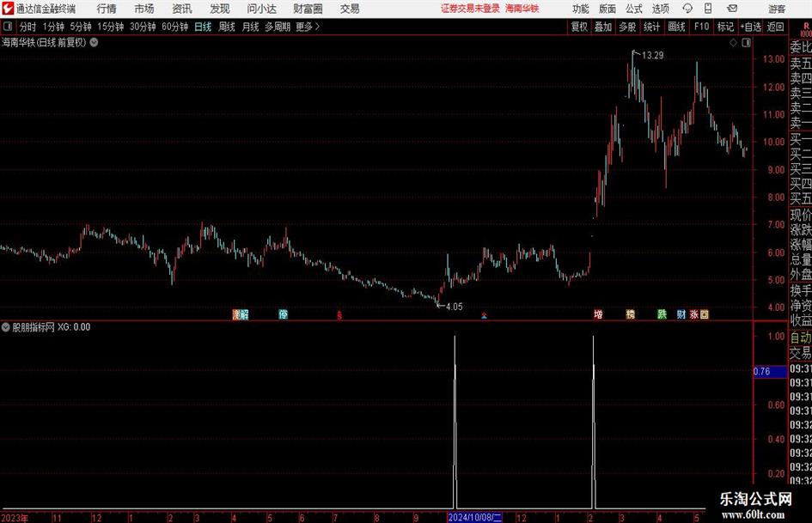This screenshot has height=523, width=812.
Task: Switch to the 60分钟 period
Action: click(174, 27)
